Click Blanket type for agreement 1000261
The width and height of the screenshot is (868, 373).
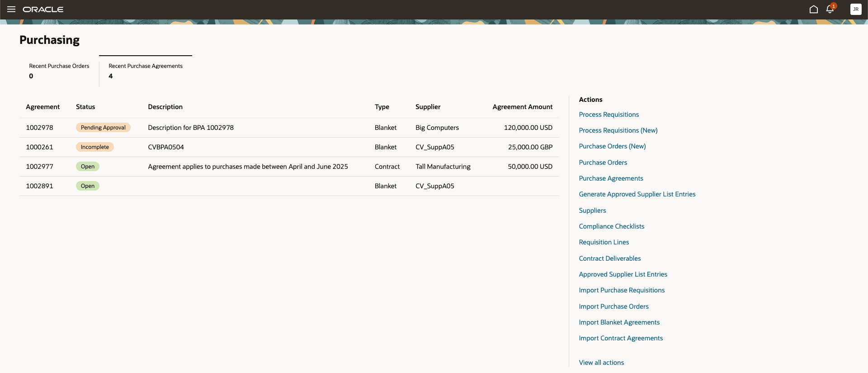(x=386, y=147)
